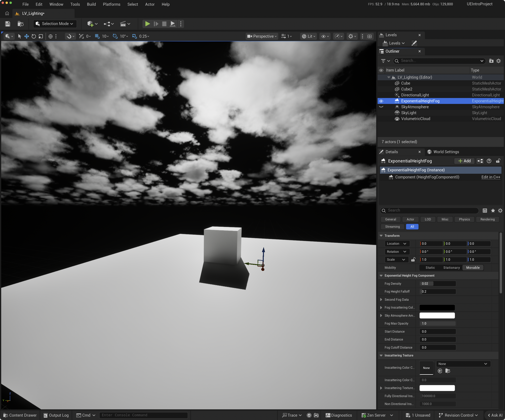Filter Details by General category
This screenshot has width=505, height=420.
(x=391, y=219)
